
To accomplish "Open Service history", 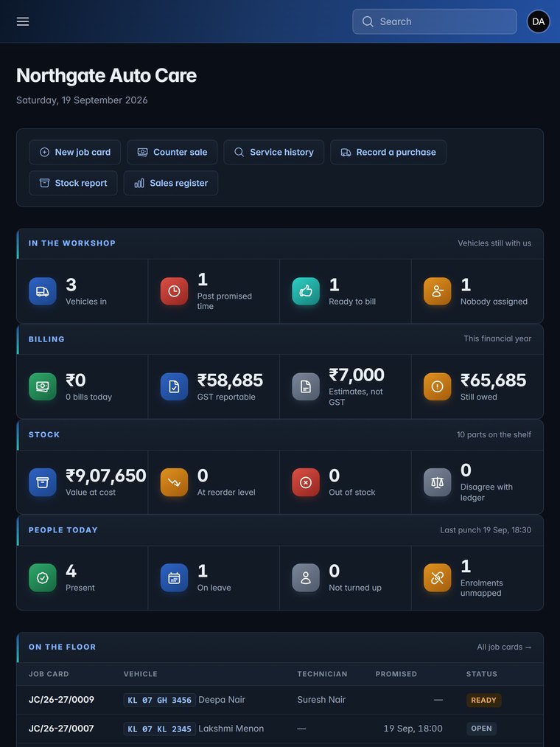I will pos(274,152).
